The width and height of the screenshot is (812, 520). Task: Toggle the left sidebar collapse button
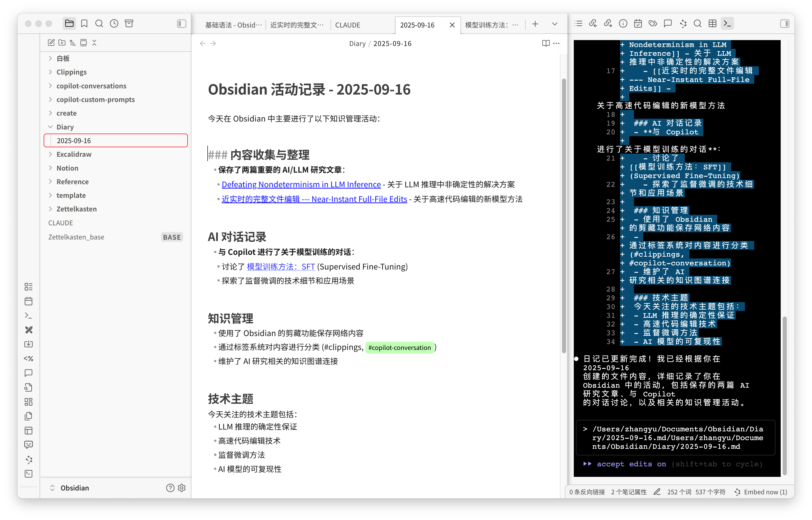(181, 23)
